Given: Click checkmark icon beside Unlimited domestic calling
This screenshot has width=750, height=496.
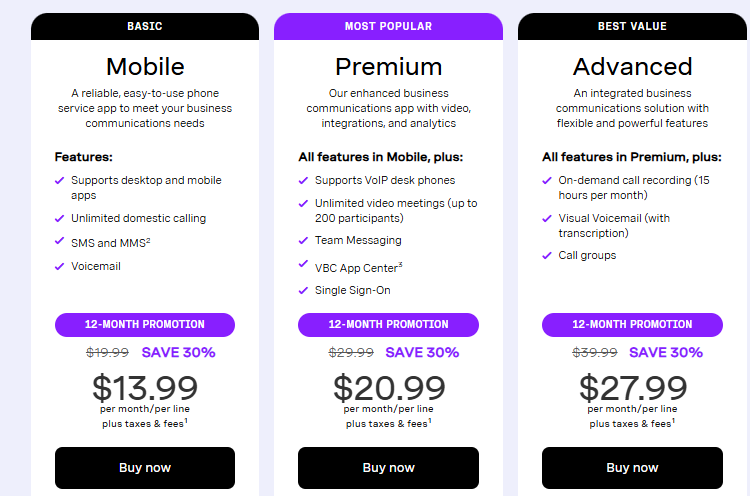Looking at the screenshot, I should click(x=59, y=219).
